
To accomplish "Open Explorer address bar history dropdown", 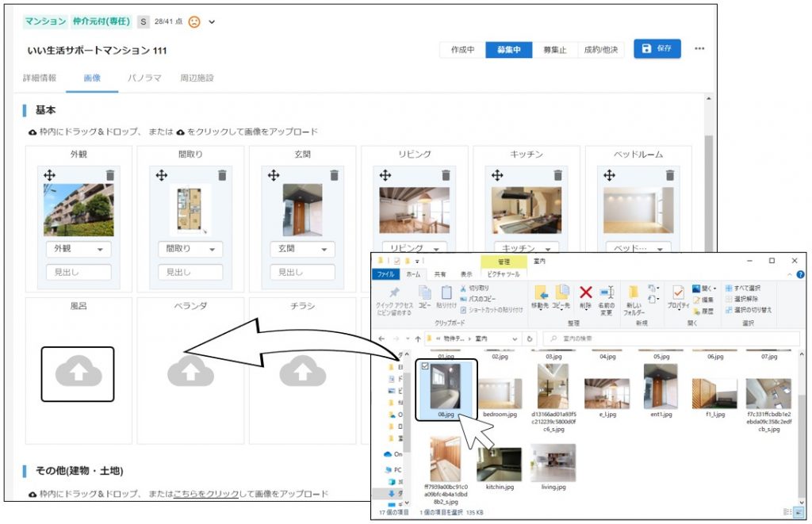I will click(515, 338).
